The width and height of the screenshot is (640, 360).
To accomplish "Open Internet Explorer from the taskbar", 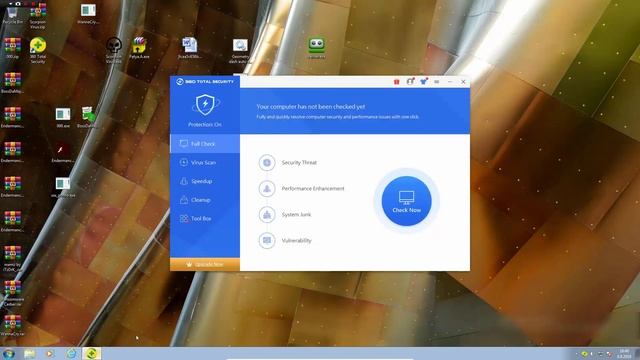I will (x=71, y=353).
